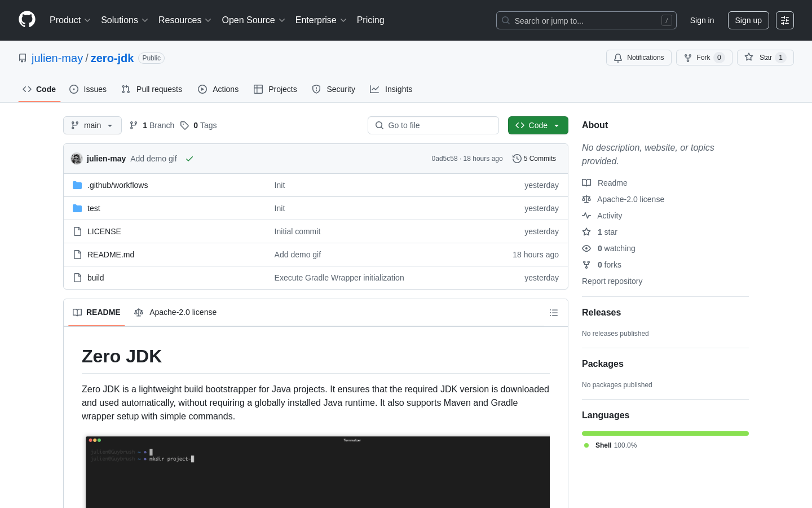Viewport: 812px width, 508px height.
Task: Switch to the Insights tab
Action: pyautogui.click(x=391, y=89)
